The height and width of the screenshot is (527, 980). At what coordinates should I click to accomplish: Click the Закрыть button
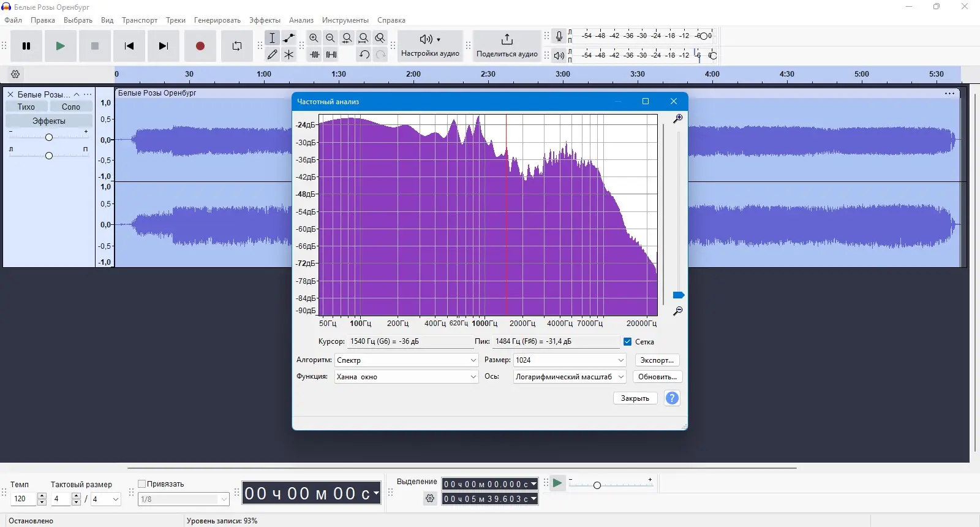[x=635, y=398]
